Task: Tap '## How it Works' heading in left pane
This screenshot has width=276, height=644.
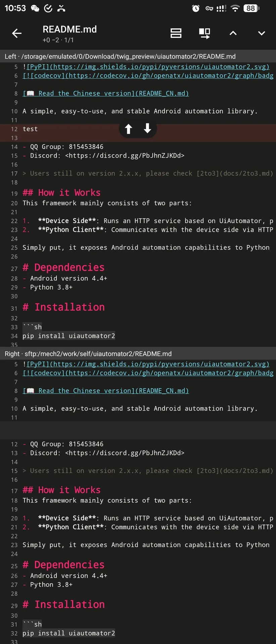Action: (61, 193)
